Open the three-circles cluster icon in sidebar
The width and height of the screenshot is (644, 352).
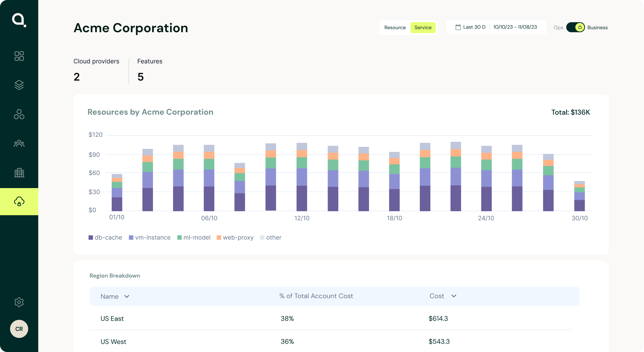[x=19, y=114]
